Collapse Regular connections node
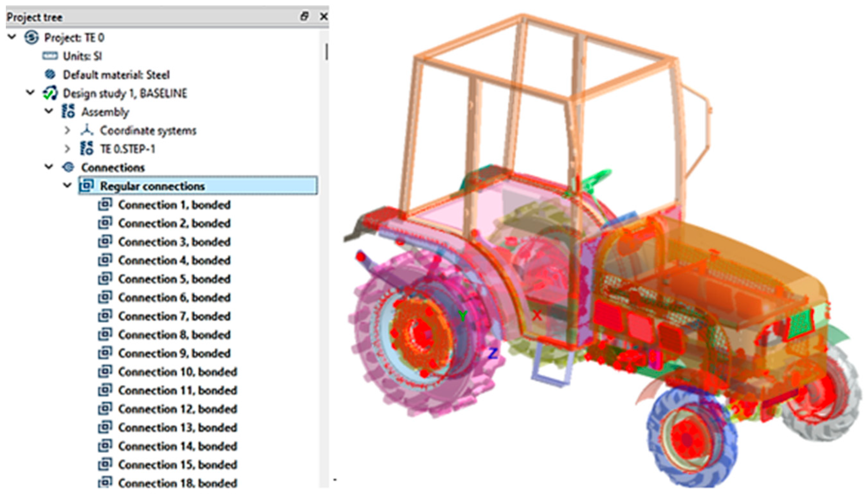868x495 pixels. point(68,186)
